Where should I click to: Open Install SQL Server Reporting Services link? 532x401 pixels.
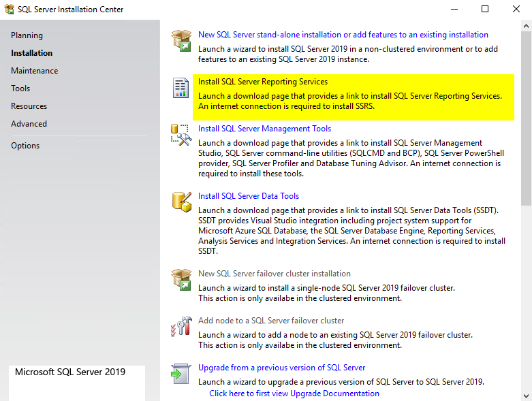[262, 82]
